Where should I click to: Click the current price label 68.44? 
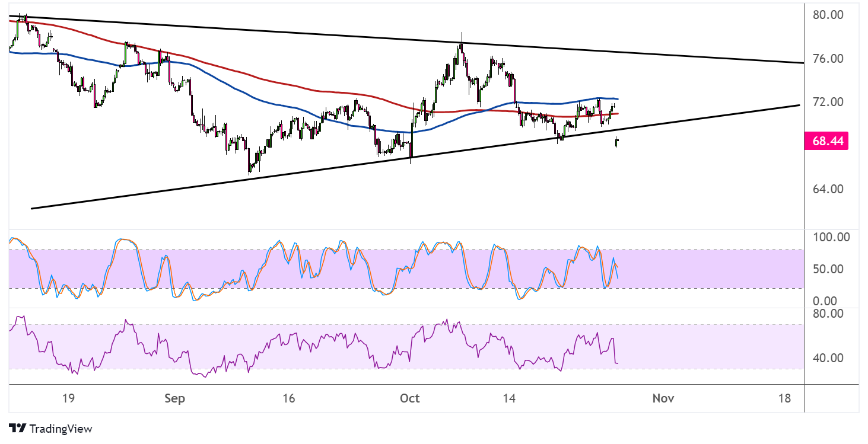pyautogui.click(x=826, y=141)
